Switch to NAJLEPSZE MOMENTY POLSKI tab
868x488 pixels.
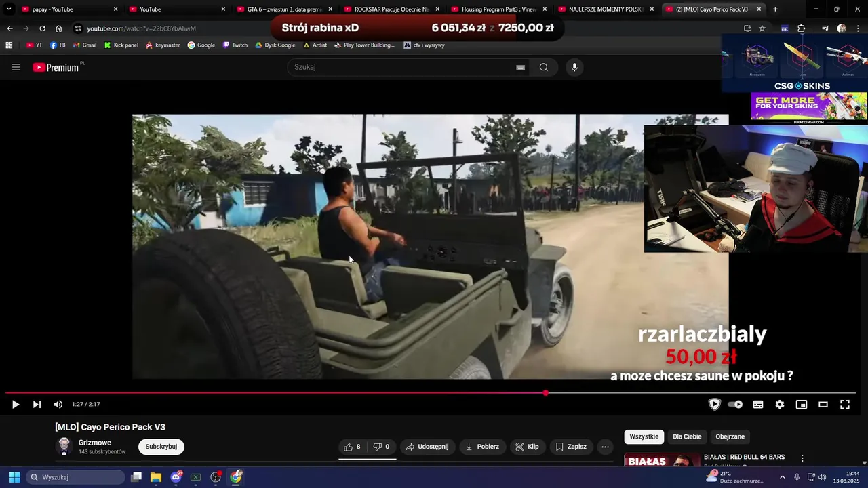pyautogui.click(x=606, y=9)
